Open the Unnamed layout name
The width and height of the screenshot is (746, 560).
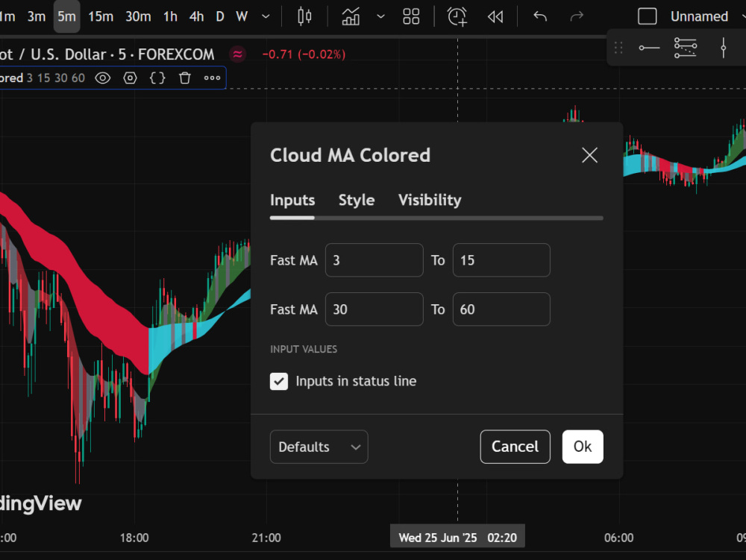[699, 16]
